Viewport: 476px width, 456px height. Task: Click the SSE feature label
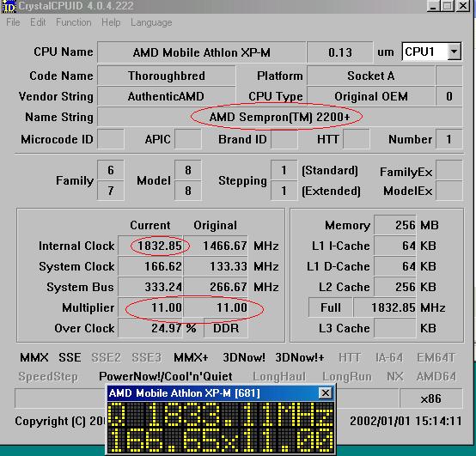(x=70, y=357)
